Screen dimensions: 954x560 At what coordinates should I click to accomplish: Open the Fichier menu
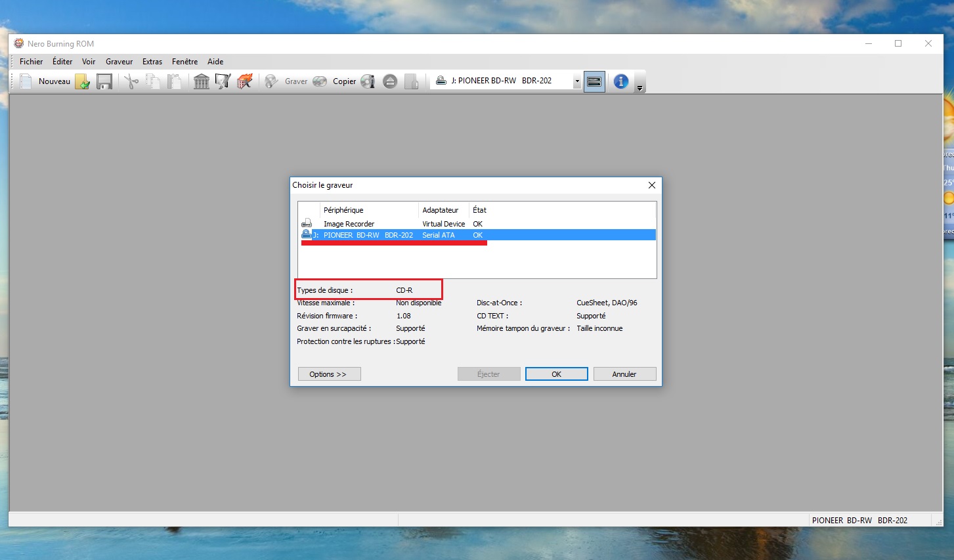click(x=31, y=62)
